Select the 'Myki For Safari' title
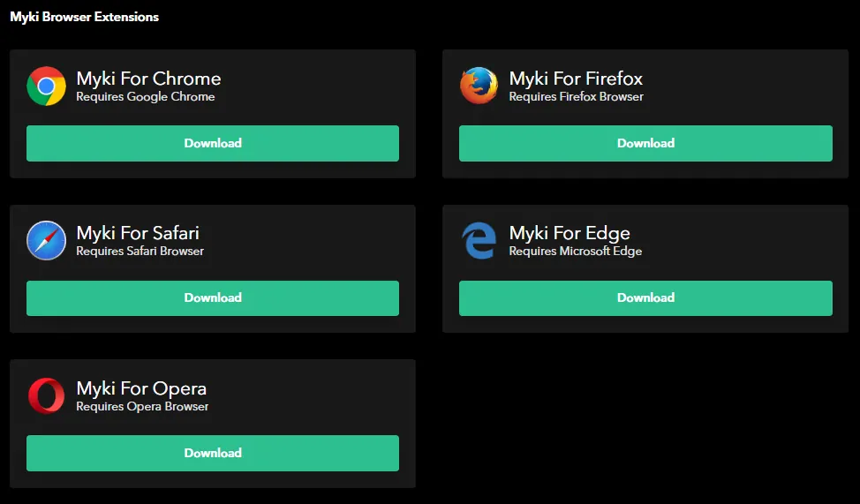The image size is (860, 504). (x=138, y=233)
